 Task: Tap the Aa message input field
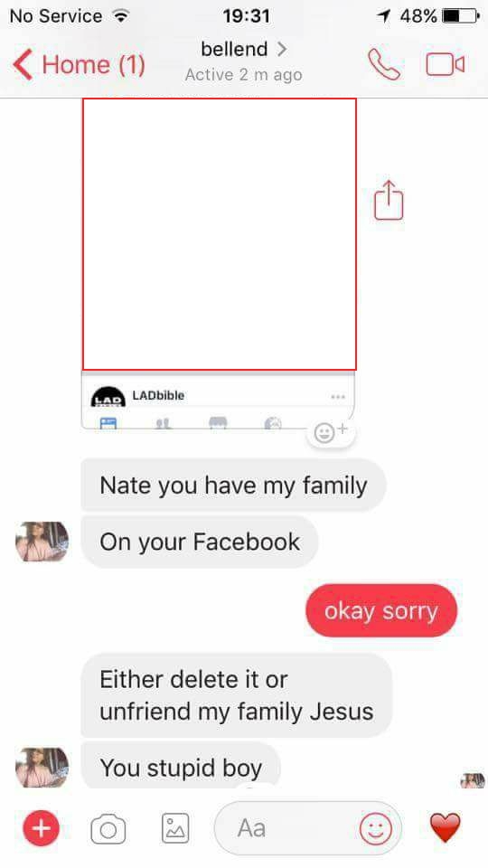point(307,828)
